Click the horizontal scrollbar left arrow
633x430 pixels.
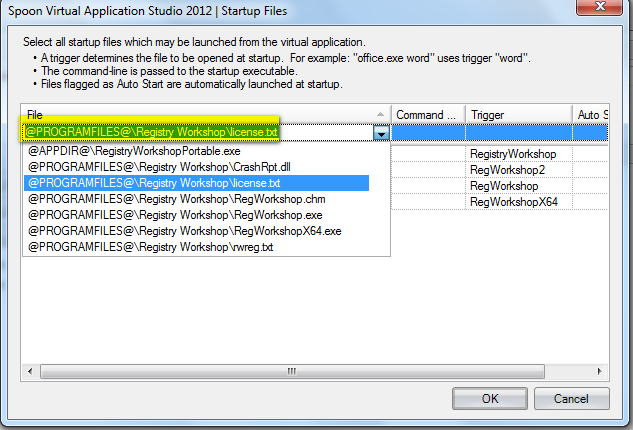30,371
